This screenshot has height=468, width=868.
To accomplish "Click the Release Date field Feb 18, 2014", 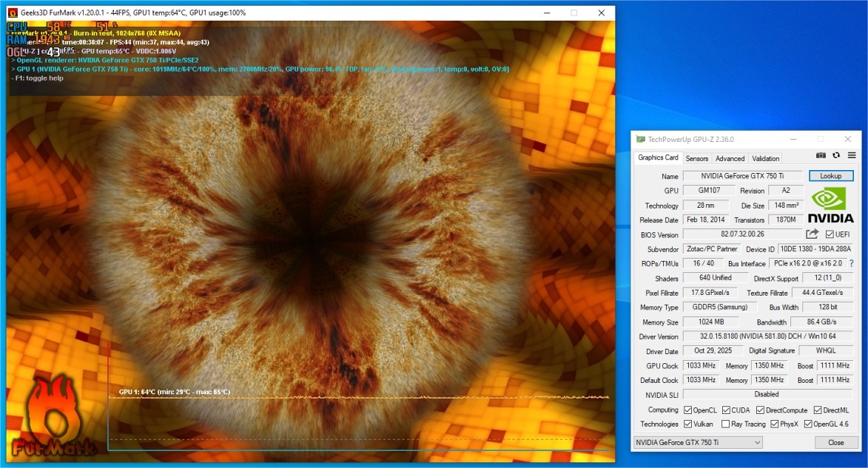I will point(706,220).
